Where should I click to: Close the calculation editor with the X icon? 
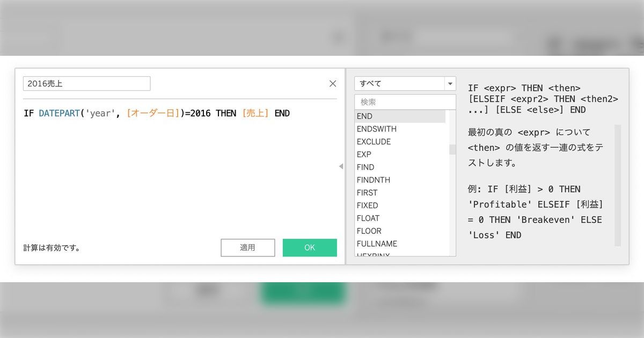pyautogui.click(x=333, y=84)
